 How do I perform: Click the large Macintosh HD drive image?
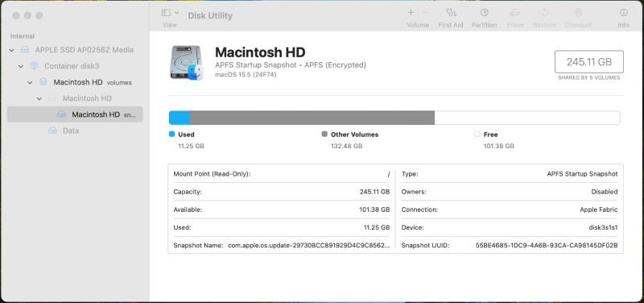pos(187,63)
